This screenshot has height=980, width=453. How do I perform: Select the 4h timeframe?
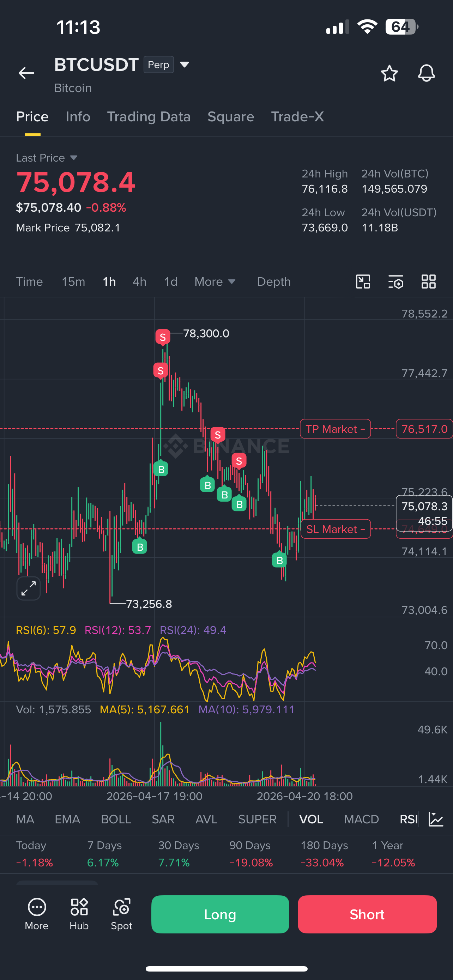pyautogui.click(x=140, y=282)
